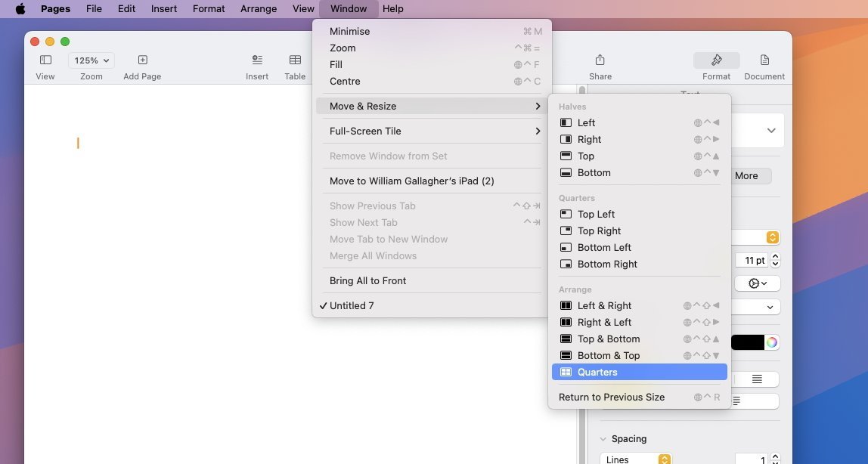Image resolution: width=868 pixels, height=464 pixels.
Task: Open the Format inspector brush icon
Action: (x=716, y=60)
